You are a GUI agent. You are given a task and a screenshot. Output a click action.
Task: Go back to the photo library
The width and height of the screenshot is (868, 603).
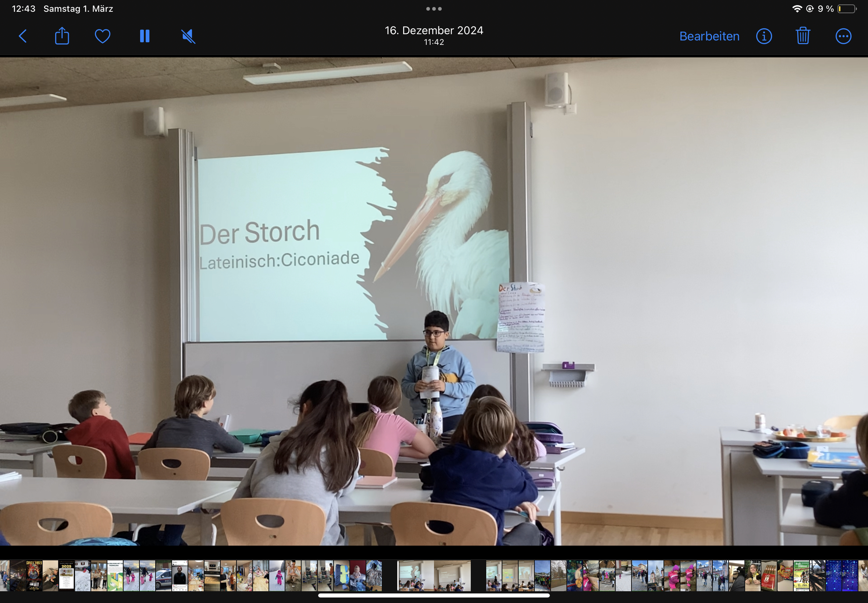(x=23, y=36)
